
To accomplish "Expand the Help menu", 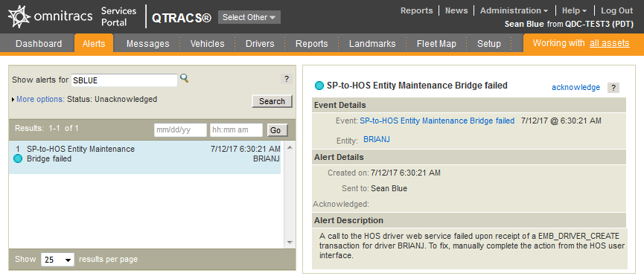I will tap(574, 10).
